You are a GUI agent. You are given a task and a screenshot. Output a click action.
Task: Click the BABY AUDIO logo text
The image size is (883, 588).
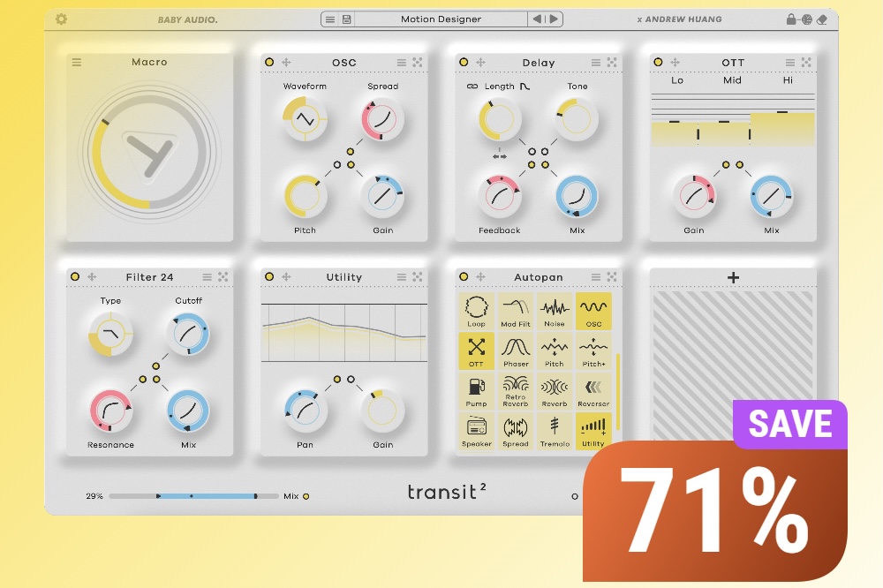(187, 19)
